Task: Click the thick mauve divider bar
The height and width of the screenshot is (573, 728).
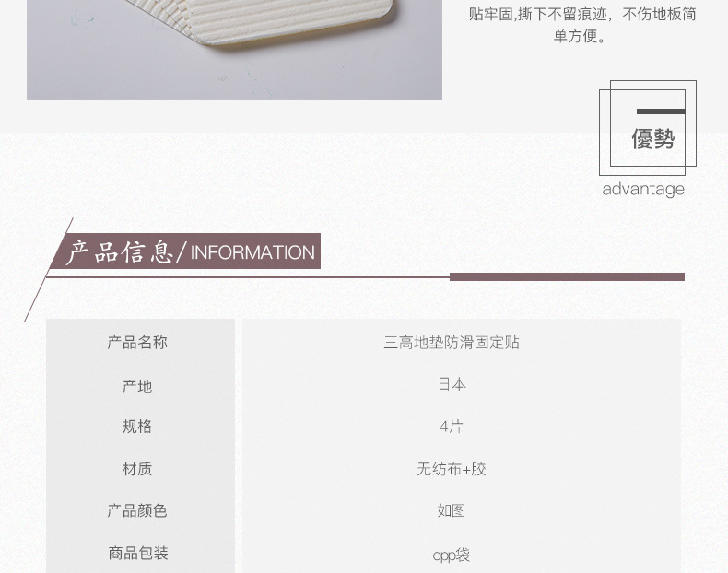Action: pyautogui.click(x=567, y=277)
